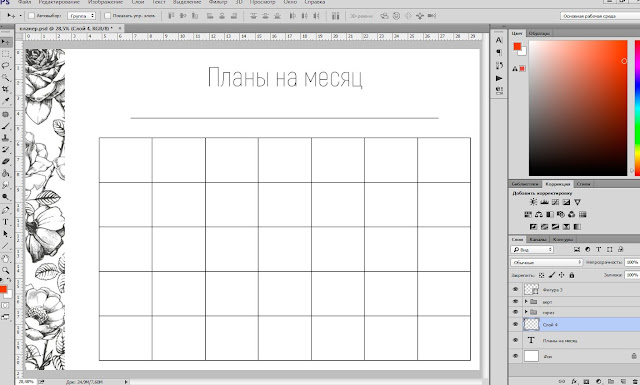Open the Actions panel play icon
This screenshot has height=385, width=640.
pyautogui.click(x=499, y=78)
